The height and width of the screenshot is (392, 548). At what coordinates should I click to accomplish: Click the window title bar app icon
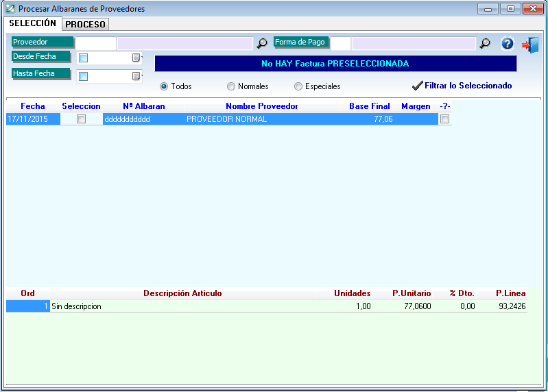[x=10, y=9]
